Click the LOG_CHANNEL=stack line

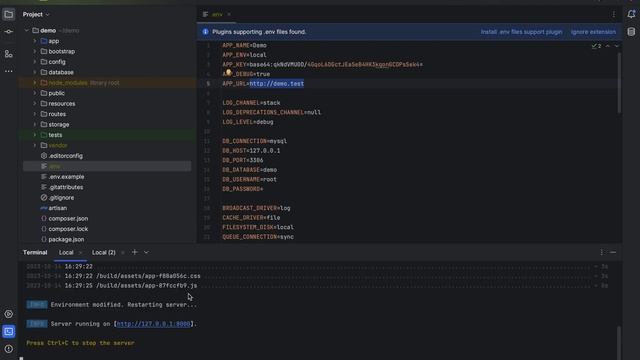[251, 103]
